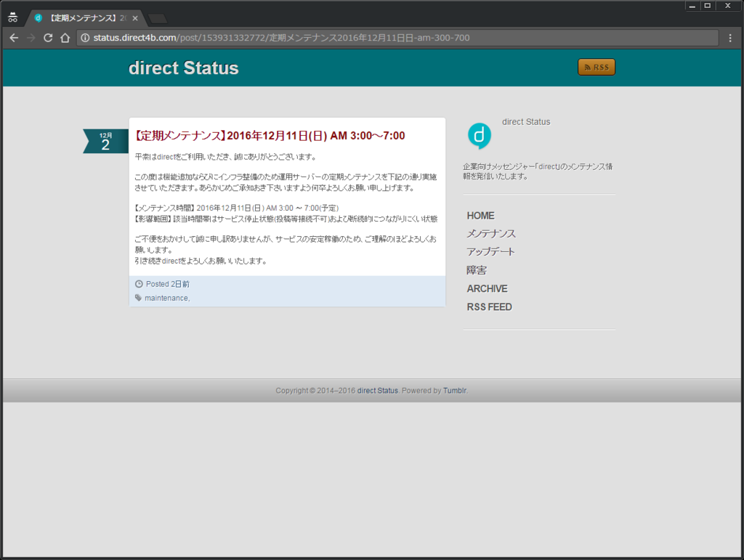Viewport: 744px width, 560px height.
Task: Click the direct Status avatar logo
Action: [480, 136]
